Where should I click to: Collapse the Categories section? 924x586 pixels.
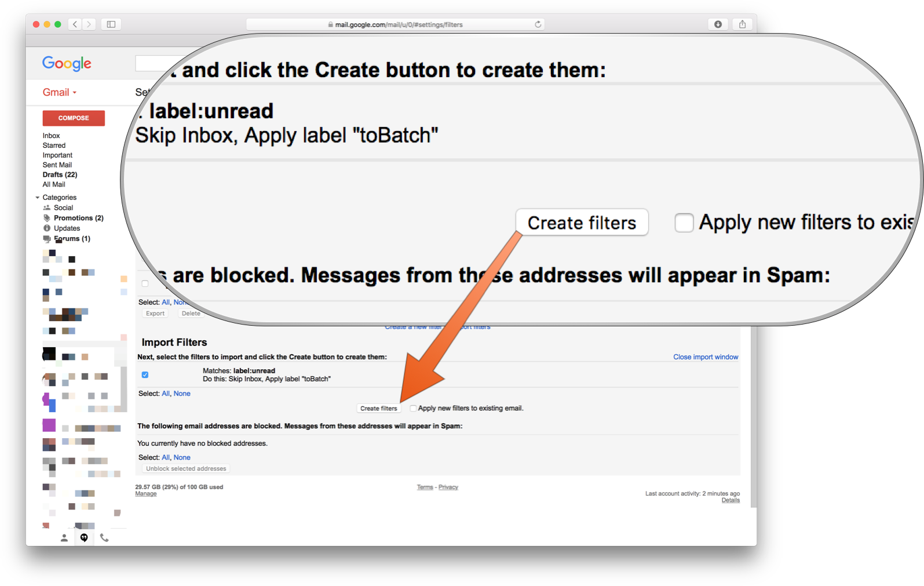(x=38, y=198)
